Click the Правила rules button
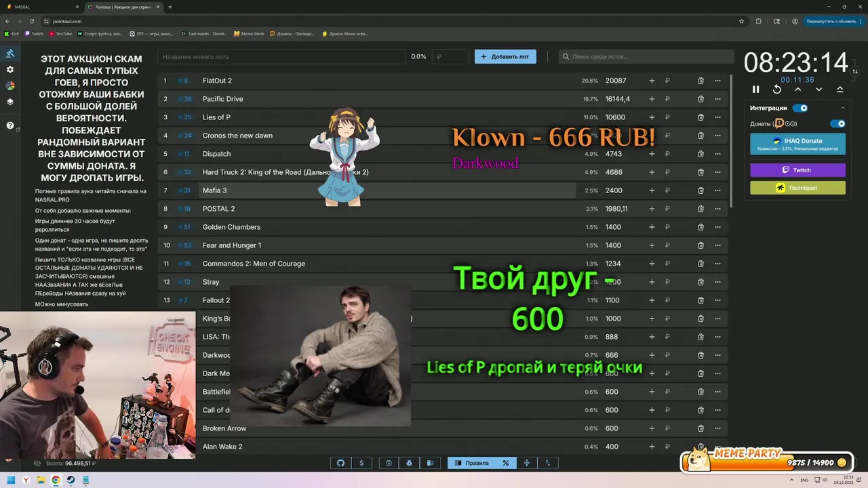This screenshot has width=868, height=488. tap(471, 463)
